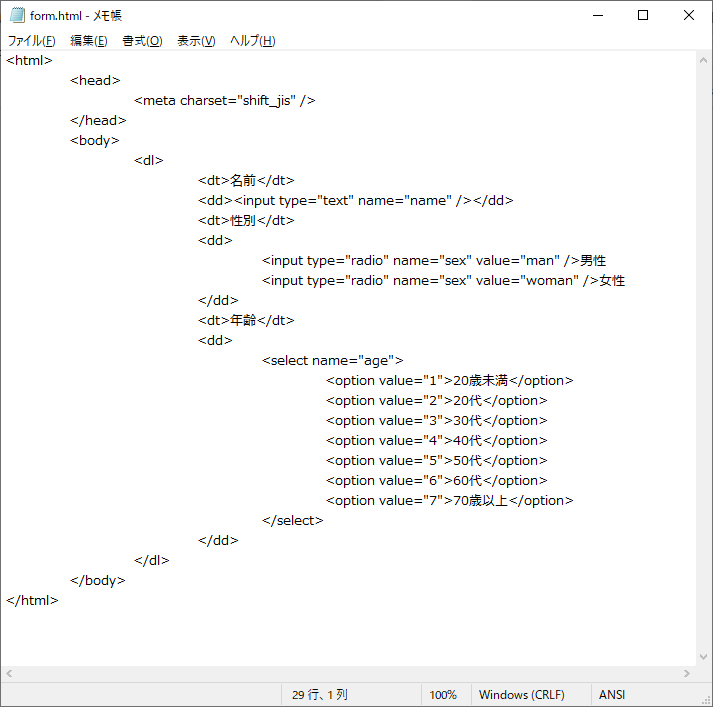This screenshot has width=713, height=707.
Task: Click the radio input line with value="woman"
Action: (x=443, y=281)
